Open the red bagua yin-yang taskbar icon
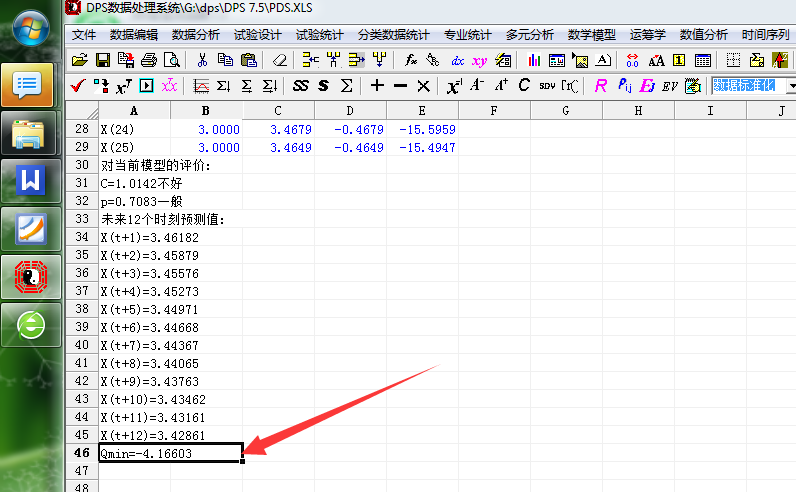The image size is (796, 492). (30, 277)
